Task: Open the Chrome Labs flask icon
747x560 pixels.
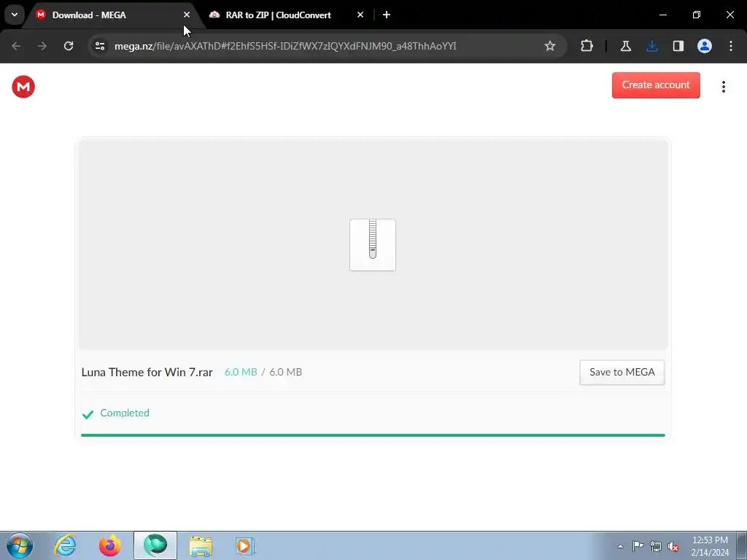Action: point(625,46)
